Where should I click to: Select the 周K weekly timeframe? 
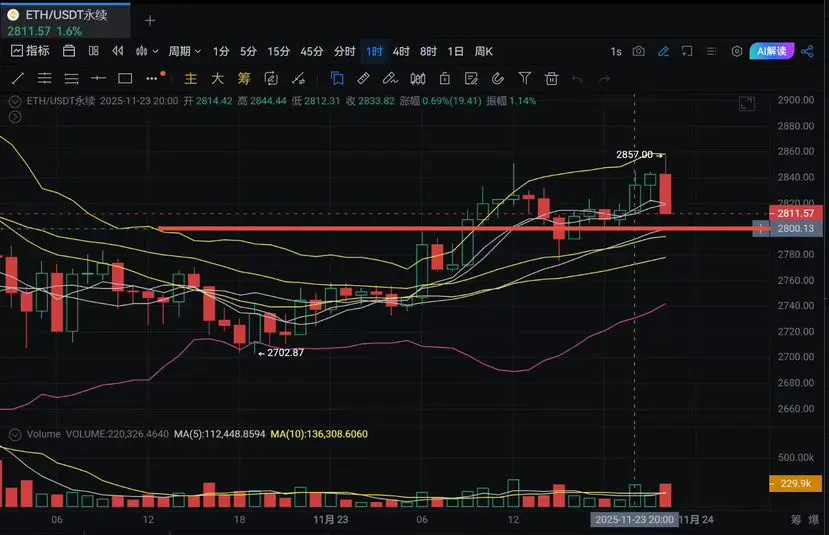pyautogui.click(x=483, y=51)
